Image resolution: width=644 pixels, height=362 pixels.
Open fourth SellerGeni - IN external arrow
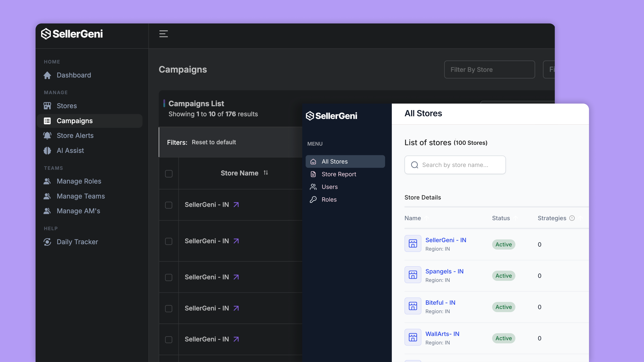click(x=236, y=308)
